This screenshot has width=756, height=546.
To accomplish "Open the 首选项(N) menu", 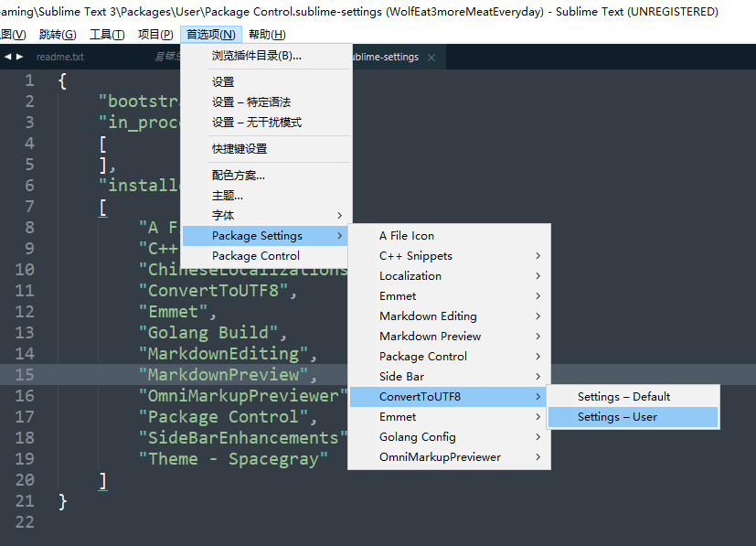I will 210,34.
